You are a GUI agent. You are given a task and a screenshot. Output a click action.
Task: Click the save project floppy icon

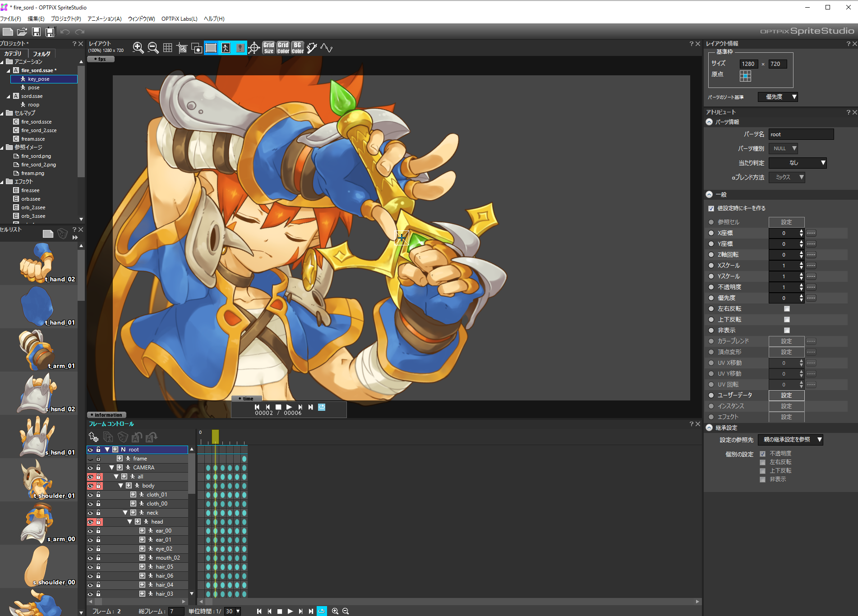click(x=37, y=32)
